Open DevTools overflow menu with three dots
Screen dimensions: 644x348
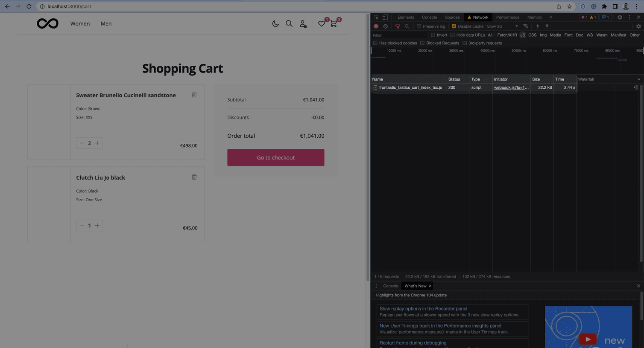629,17
